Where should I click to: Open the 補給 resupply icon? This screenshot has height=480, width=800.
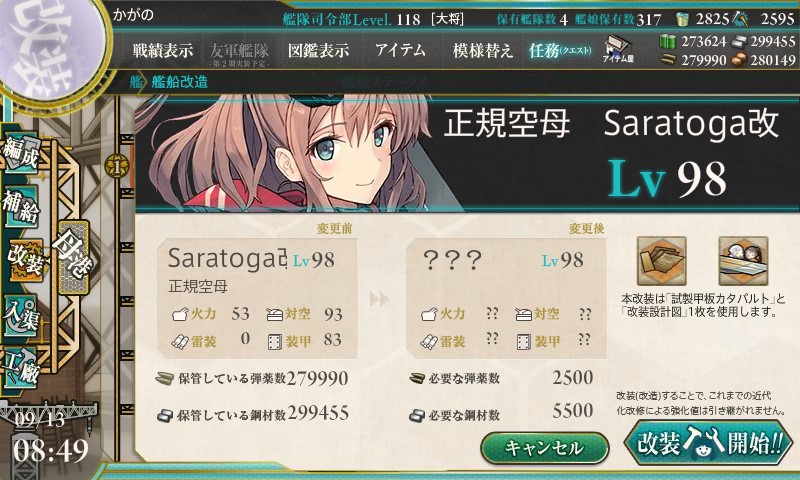21,206
